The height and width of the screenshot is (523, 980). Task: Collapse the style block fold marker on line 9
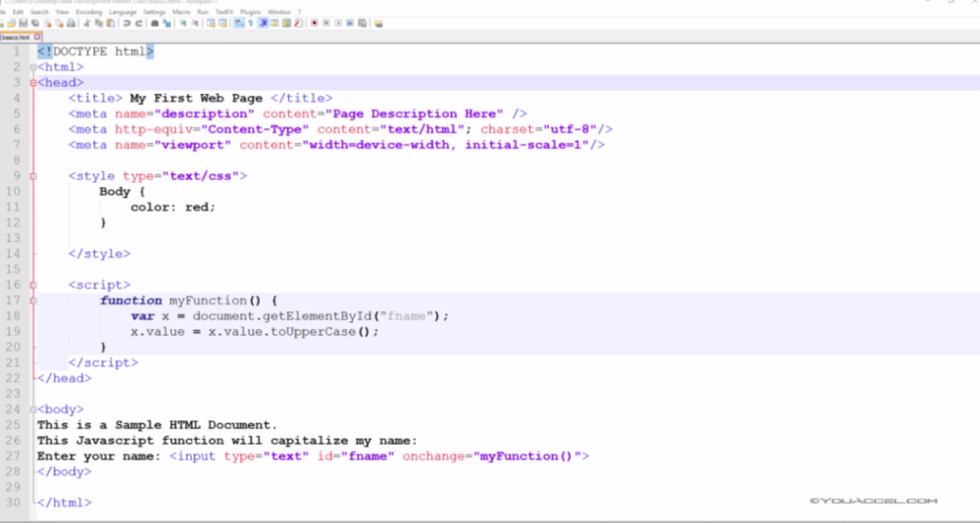click(x=33, y=176)
